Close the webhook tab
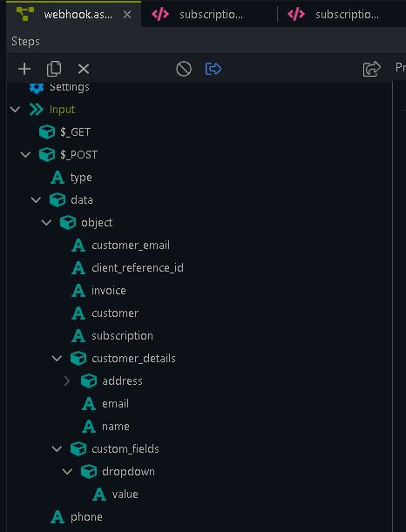Viewport: 406px width, 532px height. [127, 15]
